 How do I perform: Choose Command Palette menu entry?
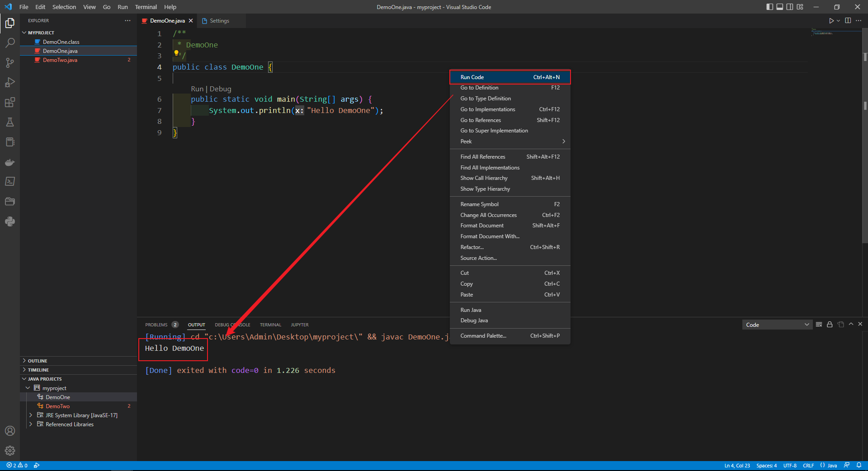[510, 336]
